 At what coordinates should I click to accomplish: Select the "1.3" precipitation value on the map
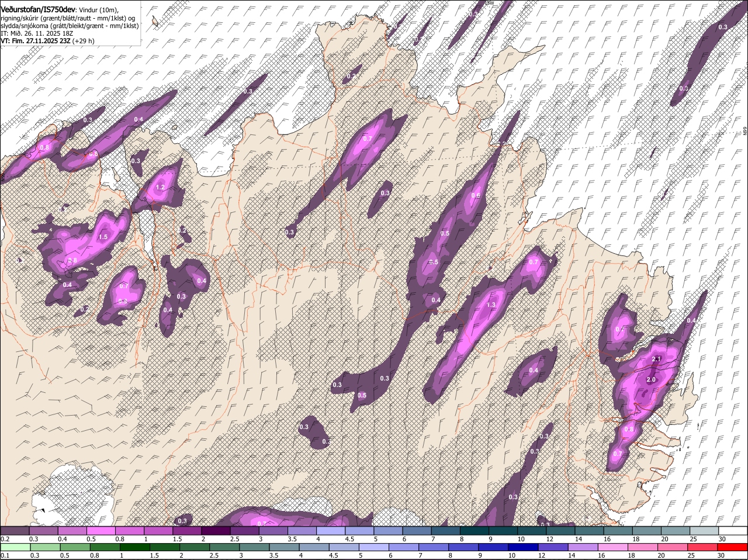click(491, 305)
